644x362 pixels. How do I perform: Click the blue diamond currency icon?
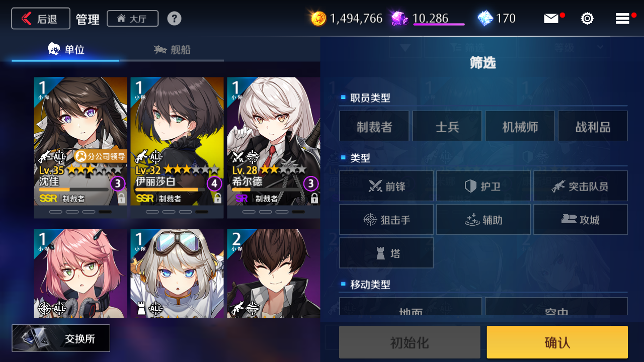486,19
